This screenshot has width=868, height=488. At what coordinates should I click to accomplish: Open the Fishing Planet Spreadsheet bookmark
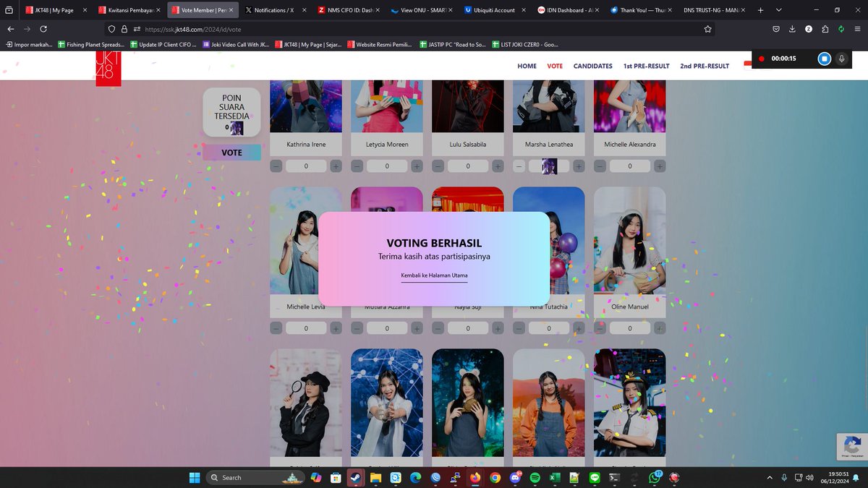[90, 44]
